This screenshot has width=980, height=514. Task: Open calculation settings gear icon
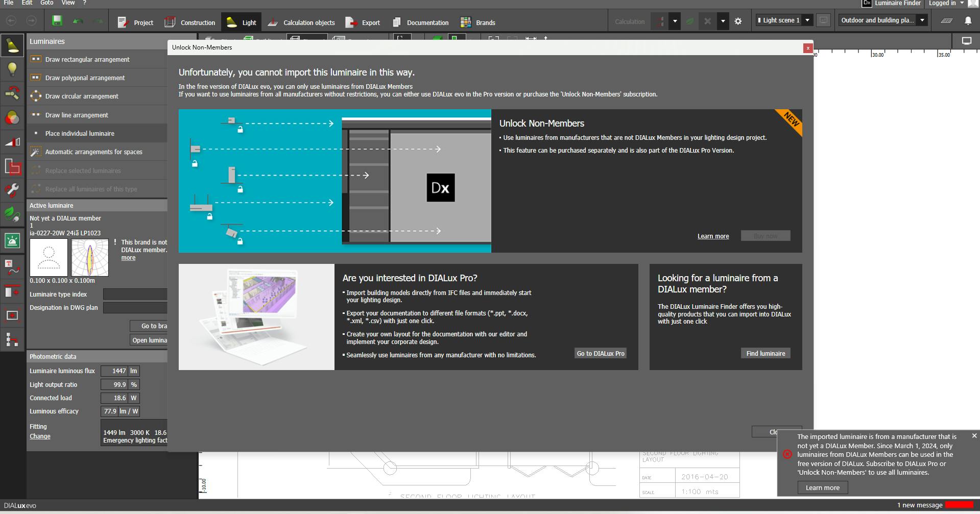coord(738,21)
